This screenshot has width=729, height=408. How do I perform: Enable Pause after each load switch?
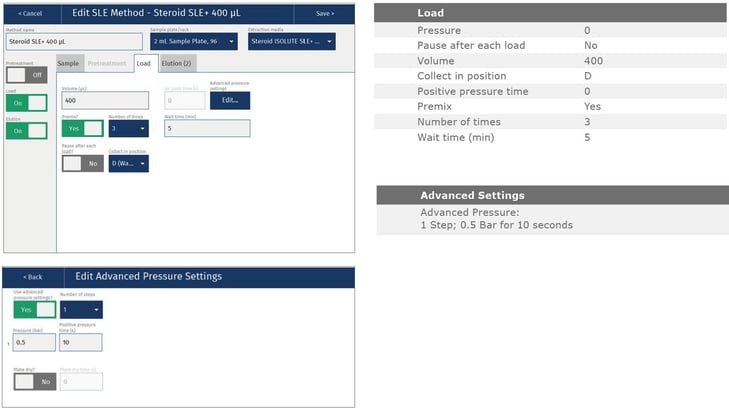click(82, 163)
